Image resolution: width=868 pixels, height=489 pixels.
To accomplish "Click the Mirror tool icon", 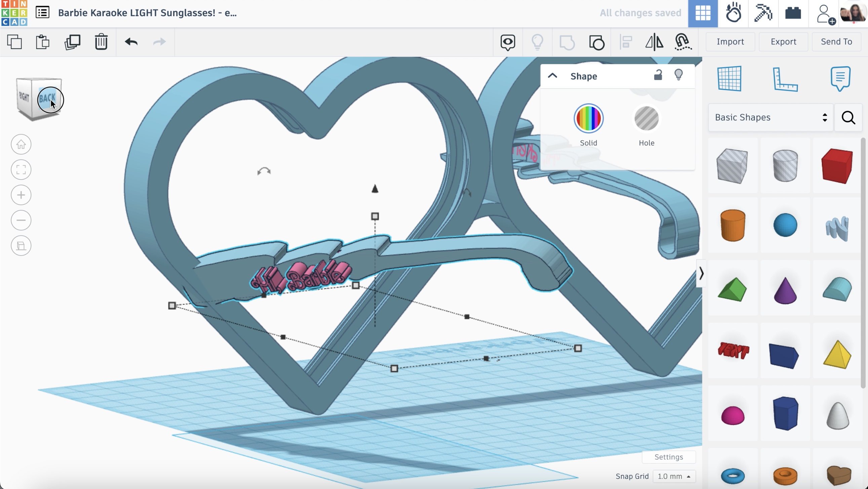I will (x=655, y=42).
